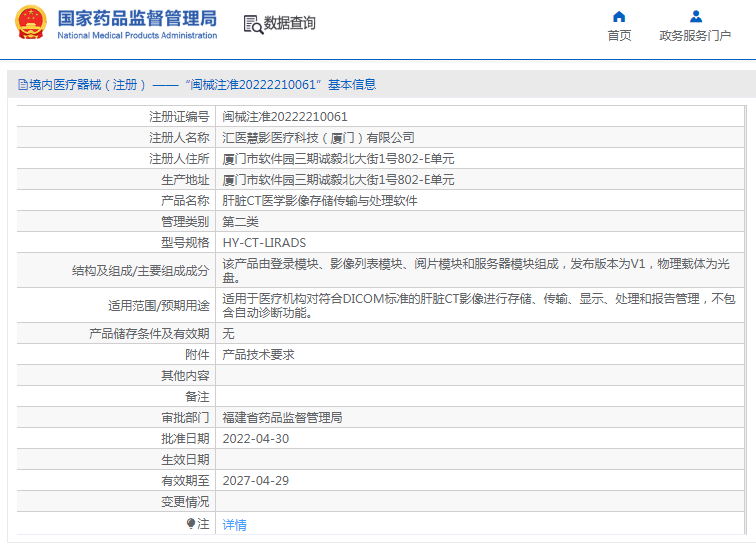
Task: Select model value HY-CT-LIRADS
Action: coord(264,243)
